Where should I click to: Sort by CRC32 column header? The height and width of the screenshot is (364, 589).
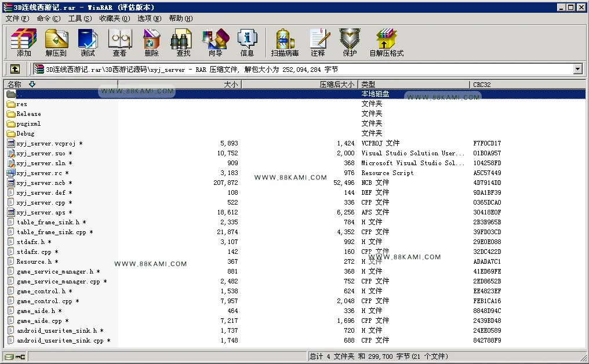[x=527, y=85]
